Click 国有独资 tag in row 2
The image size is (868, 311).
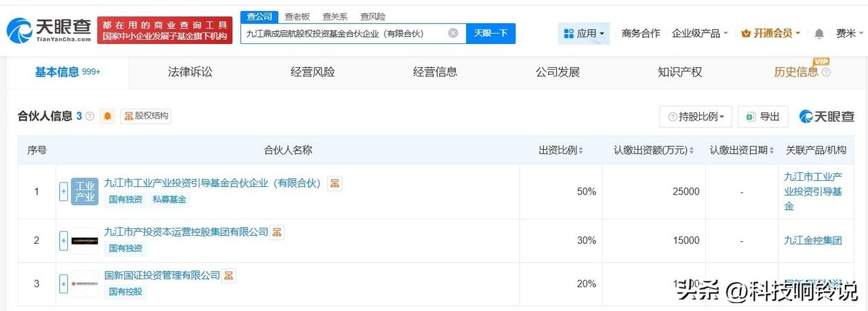(125, 249)
